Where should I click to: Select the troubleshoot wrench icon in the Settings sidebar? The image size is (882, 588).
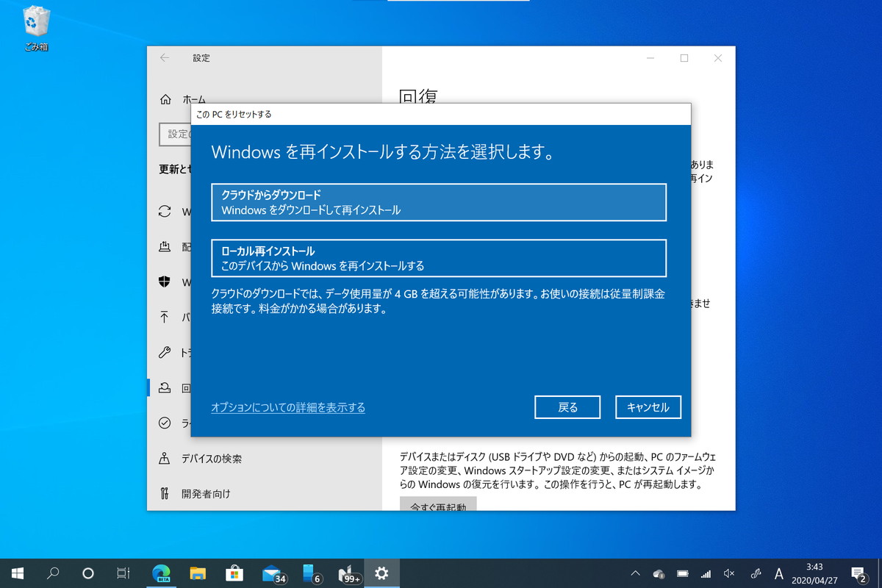click(165, 353)
